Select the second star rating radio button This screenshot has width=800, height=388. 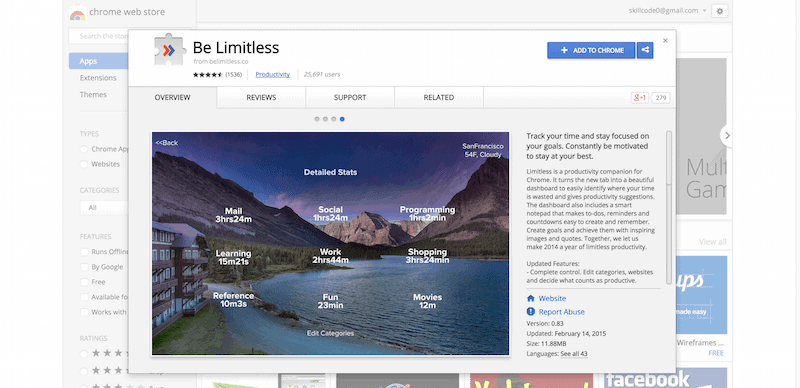(84, 370)
